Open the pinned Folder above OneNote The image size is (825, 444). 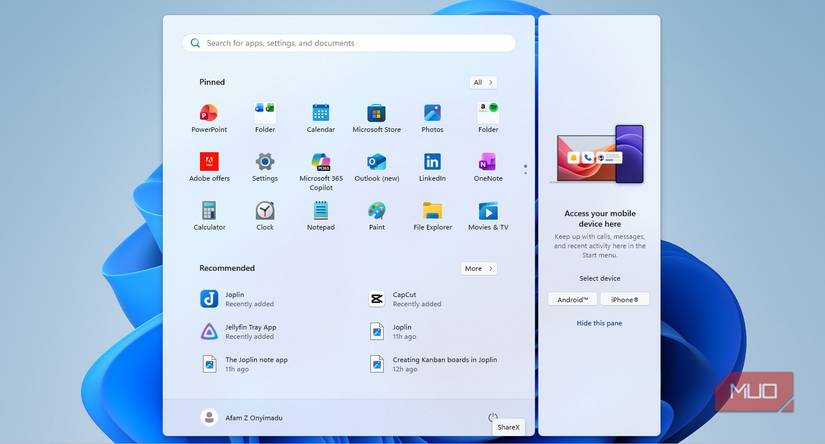pyautogui.click(x=488, y=118)
